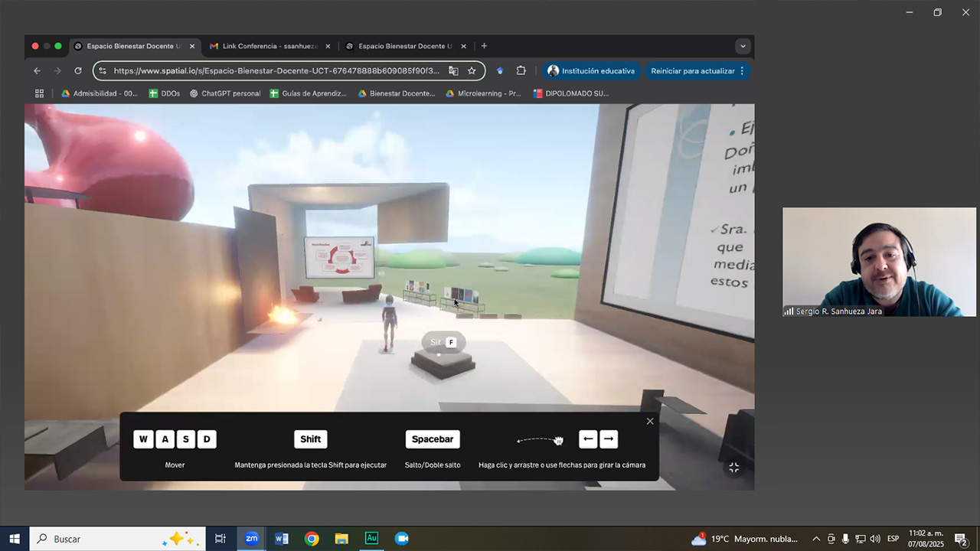Viewport: 980px width, 551px height.
Task: Open the ChatGPT personal bookmark
Action: (x=225, y=93)
